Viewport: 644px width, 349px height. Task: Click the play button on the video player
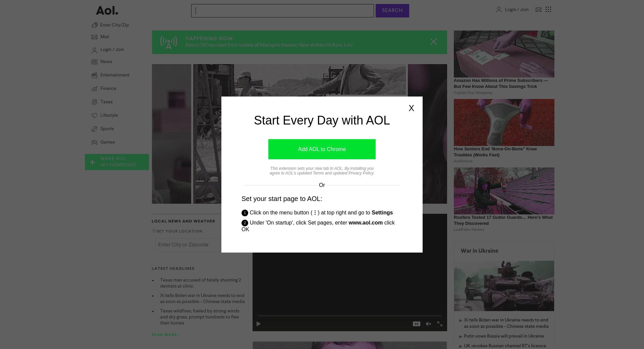tap(259, 324)
